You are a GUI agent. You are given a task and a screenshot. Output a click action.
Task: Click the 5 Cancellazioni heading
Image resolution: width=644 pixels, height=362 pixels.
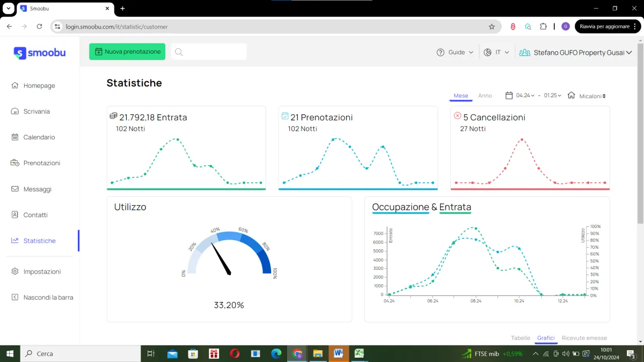click(494, 117)
